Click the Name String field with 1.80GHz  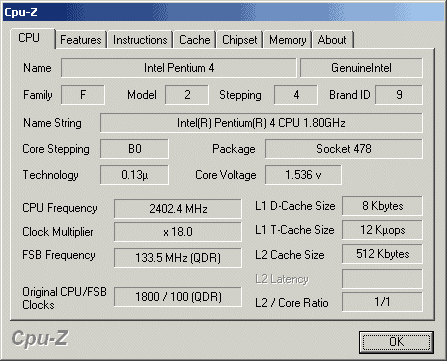pos(261,123)
